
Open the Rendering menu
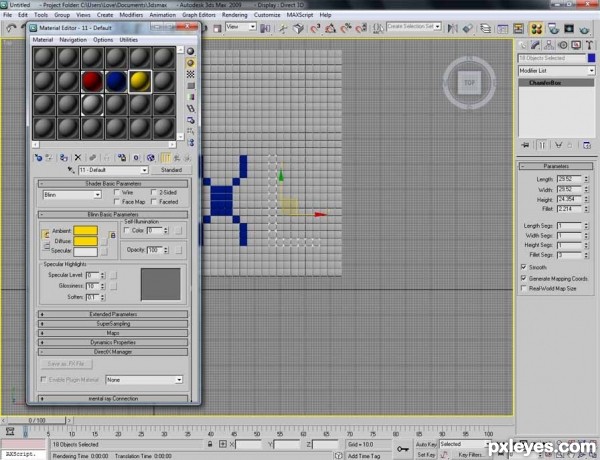[x=235, y=15]
